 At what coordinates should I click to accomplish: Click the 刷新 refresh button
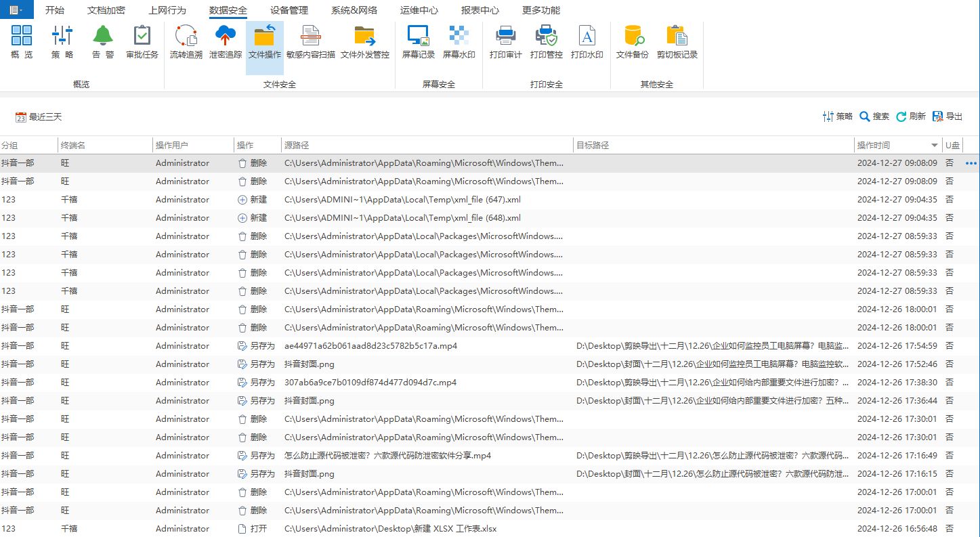[910, 116]
